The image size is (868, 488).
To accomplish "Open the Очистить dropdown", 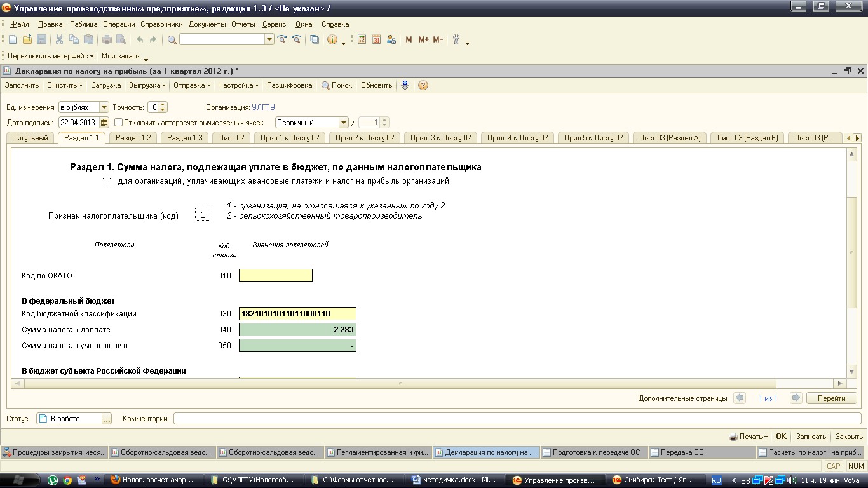I will point(65,85).
